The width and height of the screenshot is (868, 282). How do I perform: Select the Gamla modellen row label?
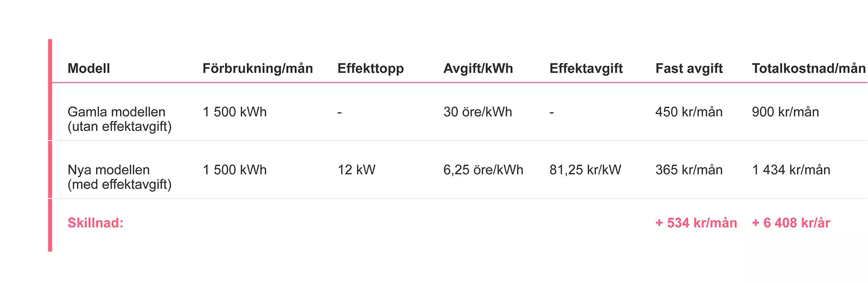click(119, 119)
